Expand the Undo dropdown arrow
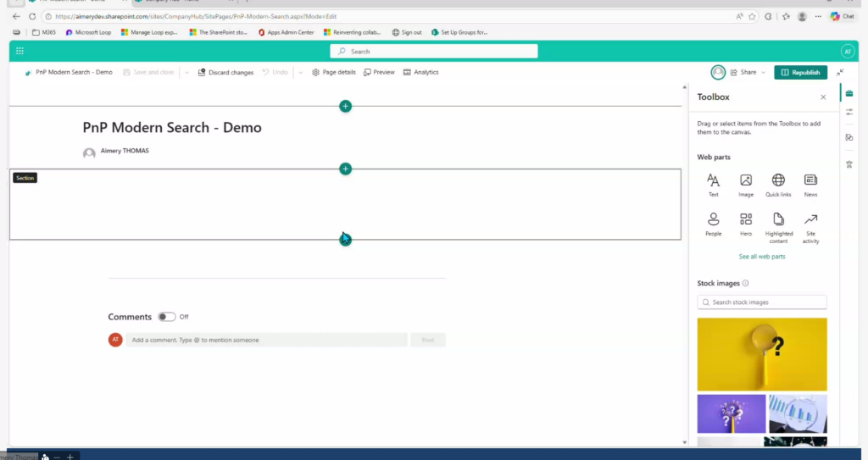The image size is (868, 460). [x=301, y=73]
